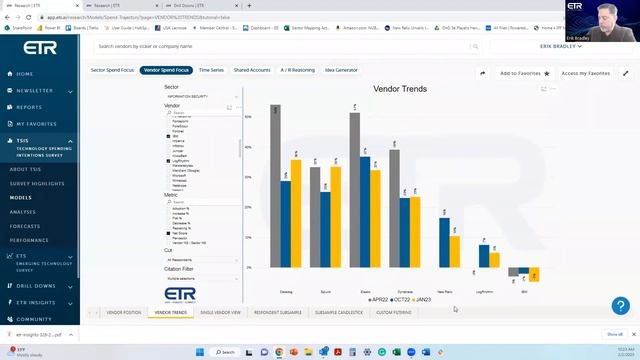Switch to the A / R Reasoning tab
Viewport: 640px width, 360px height.
[x=298, y=70]
